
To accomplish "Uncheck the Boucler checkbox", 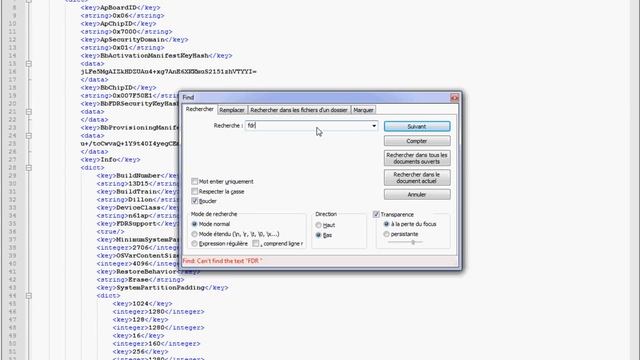I will [195, 201].
